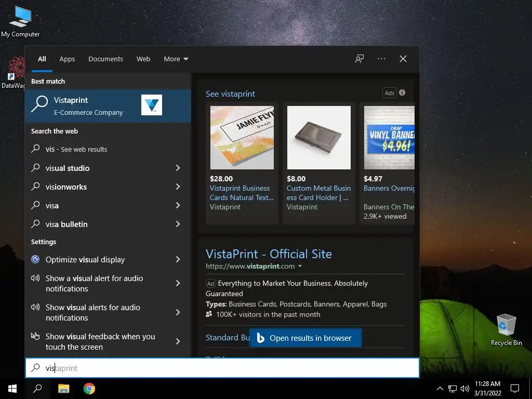Click the '$28.00' price text
Viewport: 532px width, 399px height.
click(221, 179)
